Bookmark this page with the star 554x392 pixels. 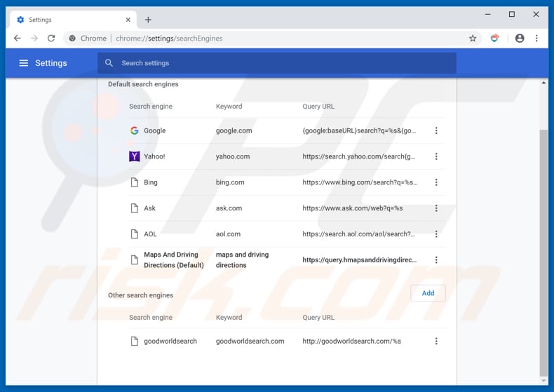pyautogui.click(x=473, y=38)
